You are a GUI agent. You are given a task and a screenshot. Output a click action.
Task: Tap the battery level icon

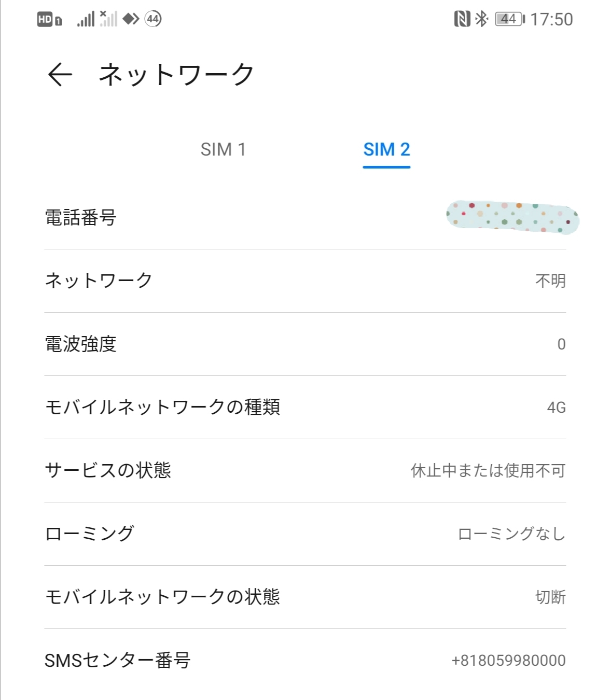(509, 19)
